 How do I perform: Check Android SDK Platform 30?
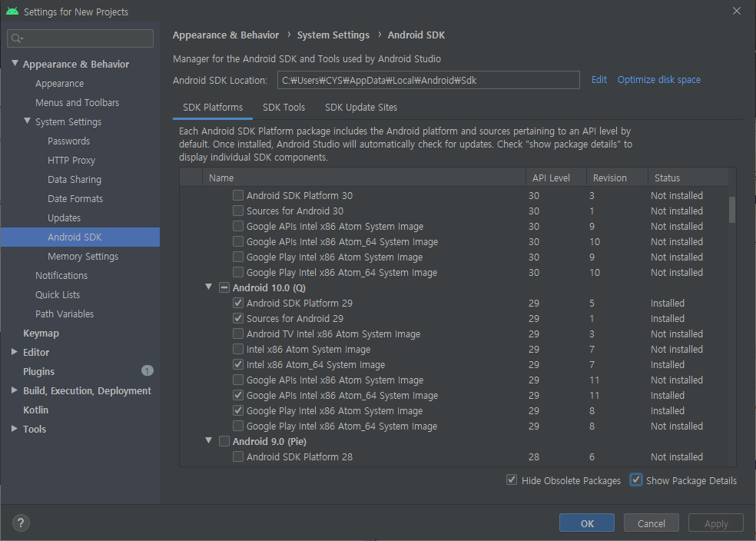237,195
